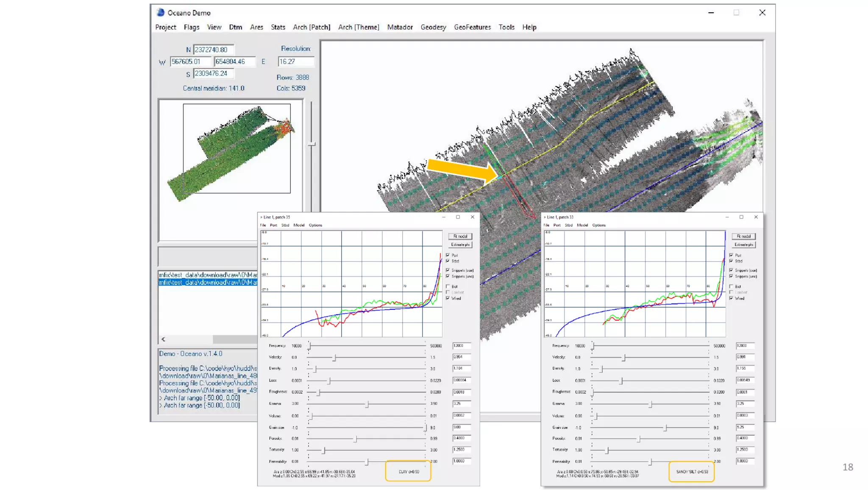Click the Gamma slider in patch 35 window

tap(367, 404)
